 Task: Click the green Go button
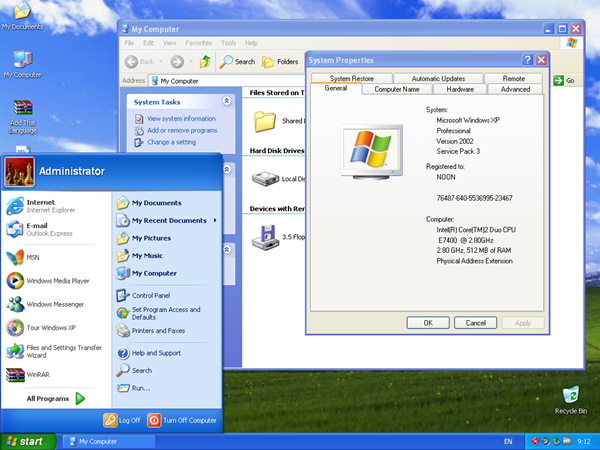pyautogui.click(x=564, y=80)
